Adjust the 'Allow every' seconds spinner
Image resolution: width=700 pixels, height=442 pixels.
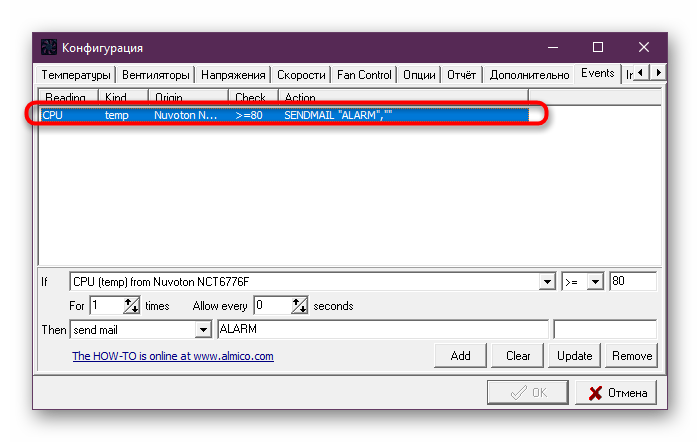click(x=297, y=305)
